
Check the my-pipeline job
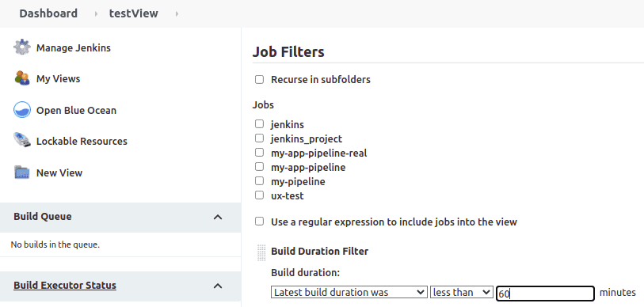point(259,180)
